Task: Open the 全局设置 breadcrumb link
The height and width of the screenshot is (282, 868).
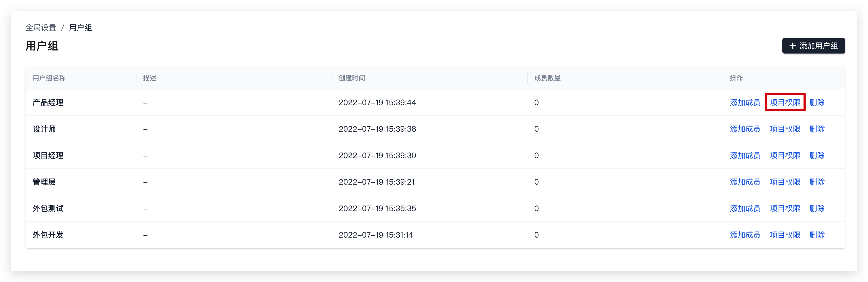Action: pyautogui.click(x=41, y=28)
